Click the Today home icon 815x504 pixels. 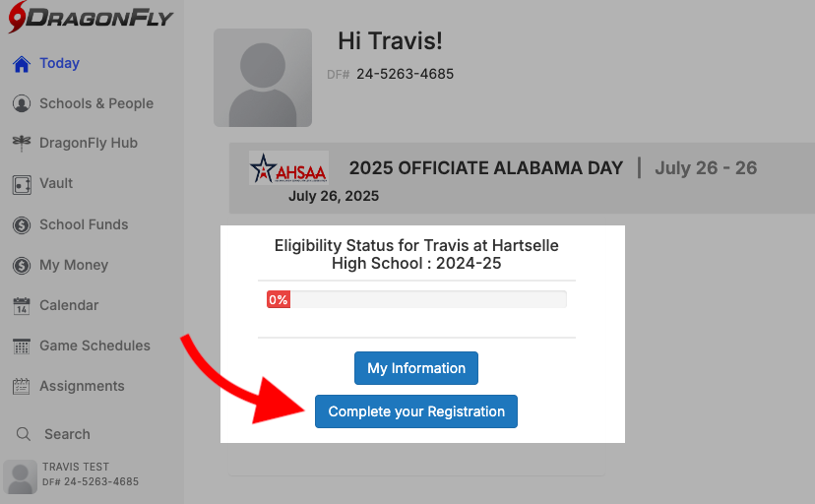[21, 64]
